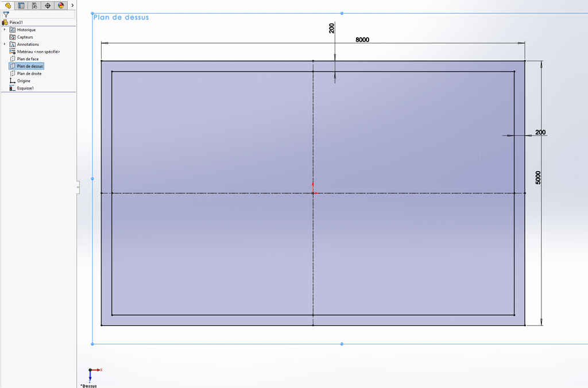Expand the Historique folder

5,30
